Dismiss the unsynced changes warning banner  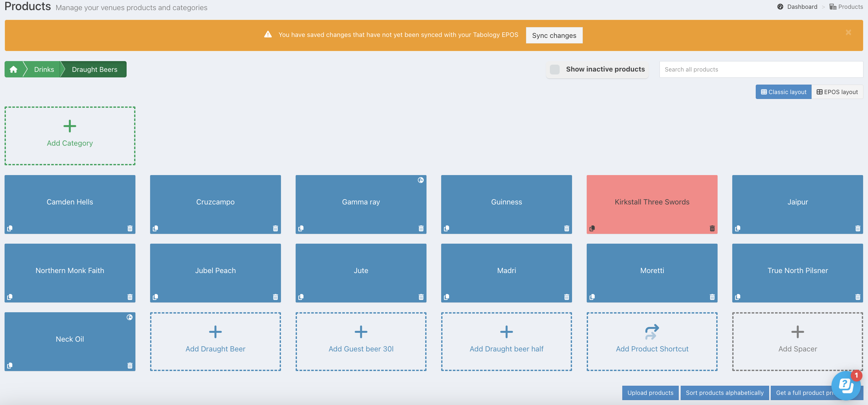(x=848, y=32)
